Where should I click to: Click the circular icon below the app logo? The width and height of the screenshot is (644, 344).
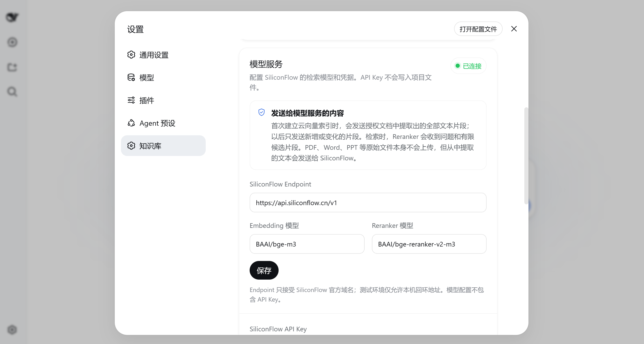(x=12, y=42)
